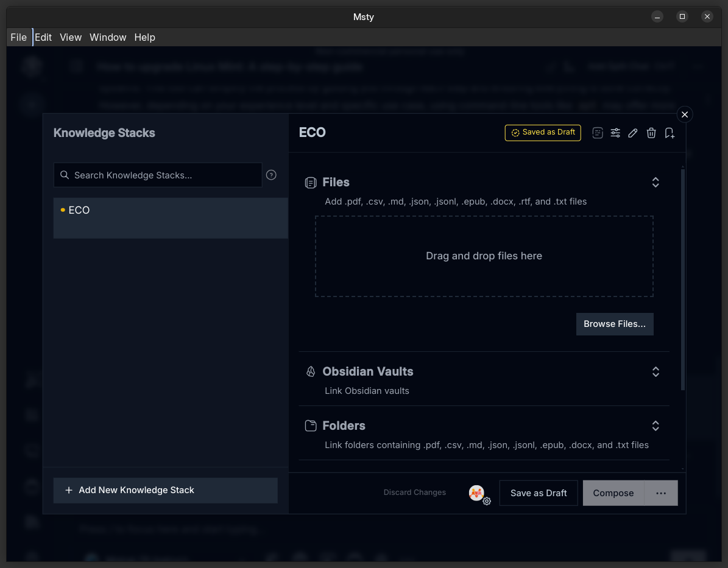Click the notes icon beside Saved as Draft
728x568 pixels.
click(x=598, y=133)
